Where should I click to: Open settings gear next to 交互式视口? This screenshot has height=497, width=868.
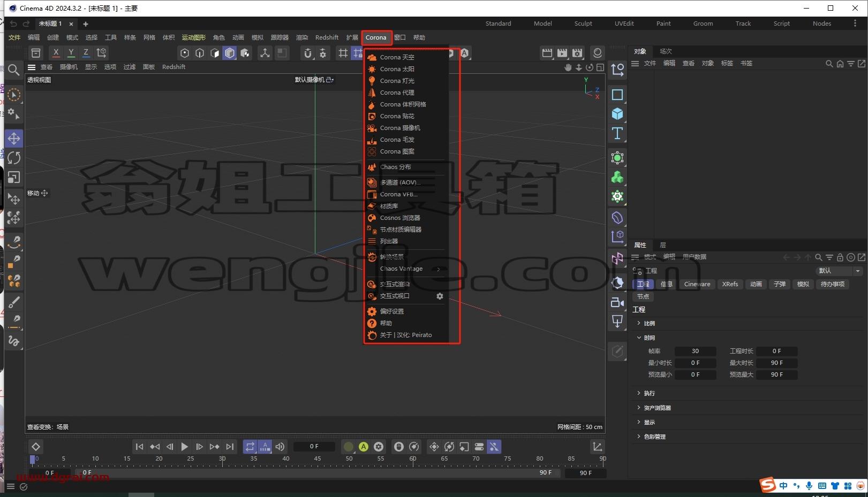click(x=440, y=296)
